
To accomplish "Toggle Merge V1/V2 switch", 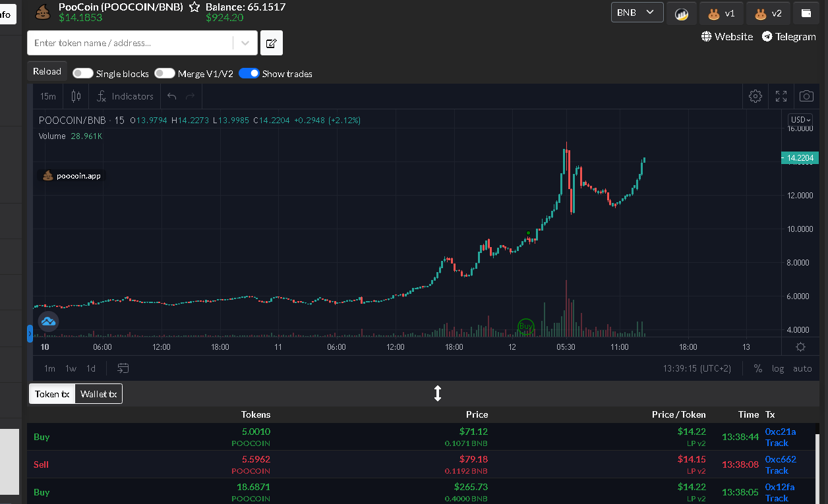I will tap(164, 73).
